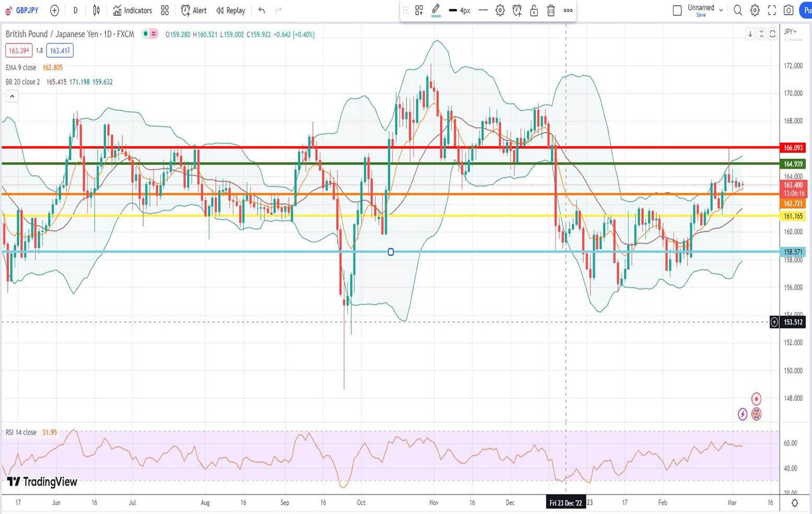Delete the selected drawing with trash icon

[551, 10]
